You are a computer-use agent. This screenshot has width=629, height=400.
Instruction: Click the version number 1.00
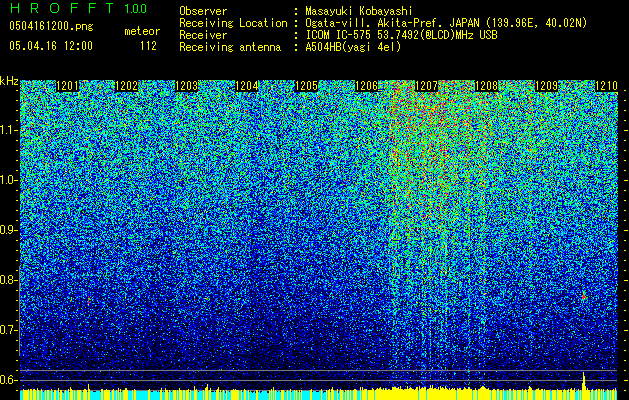(136, 9)
